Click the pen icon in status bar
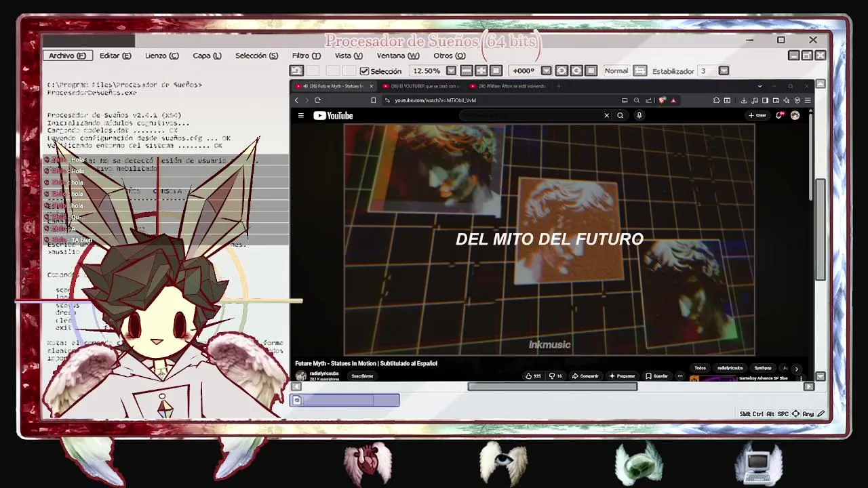 tap(821, 413)
